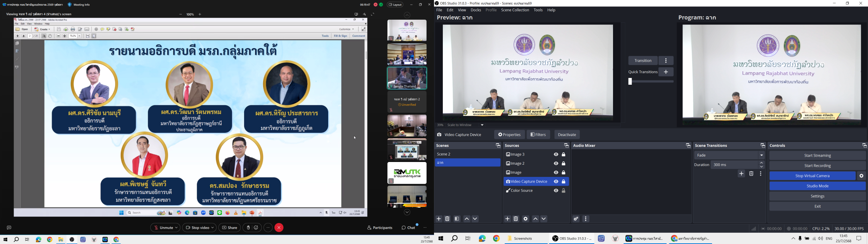Open OBS Scene Collection menu

[x=515, y=10]
